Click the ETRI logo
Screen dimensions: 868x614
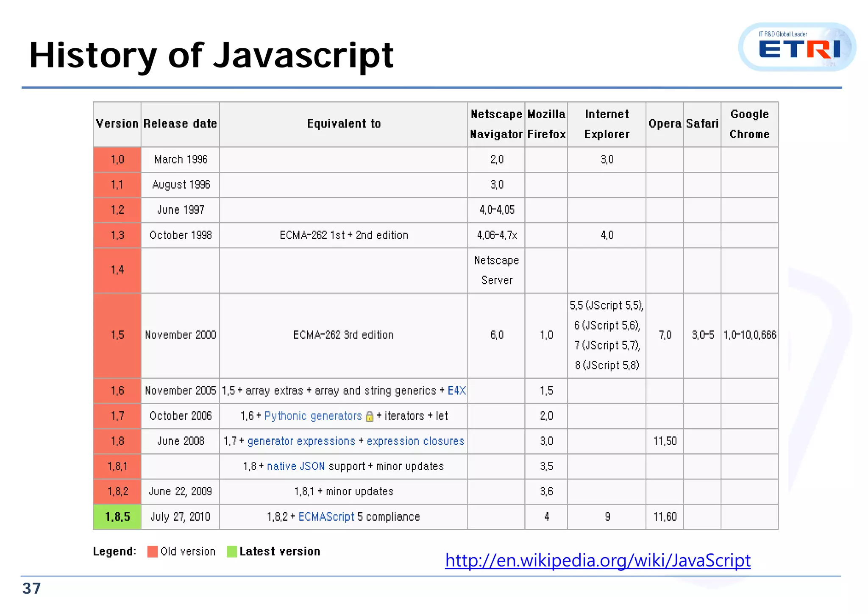tap(797, 47)
